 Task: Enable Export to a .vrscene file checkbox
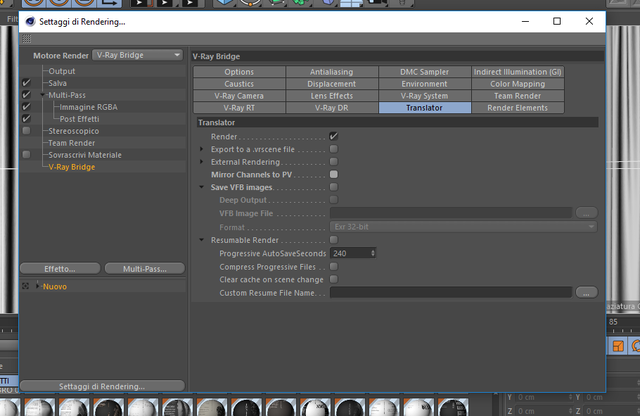coord(333,149)
